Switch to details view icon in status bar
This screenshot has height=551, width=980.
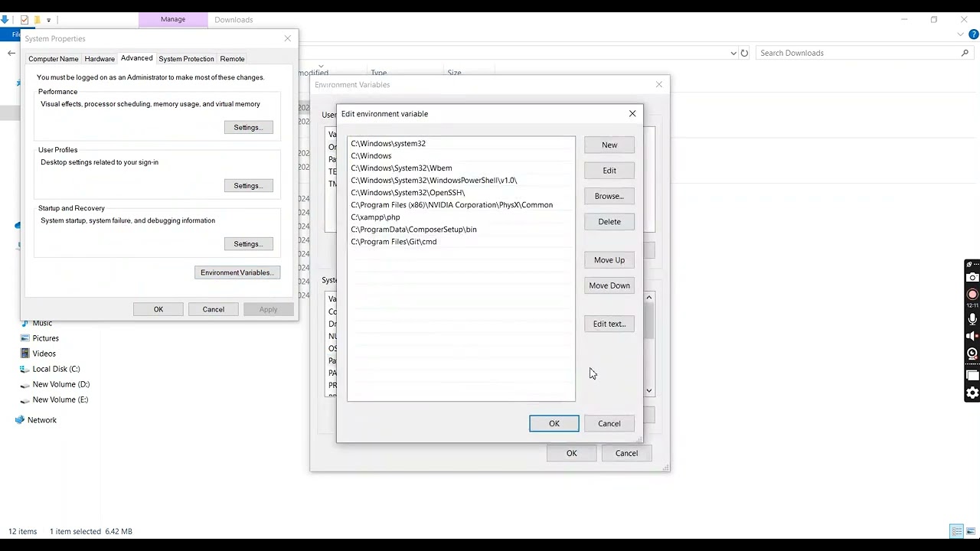click(956, 531)
